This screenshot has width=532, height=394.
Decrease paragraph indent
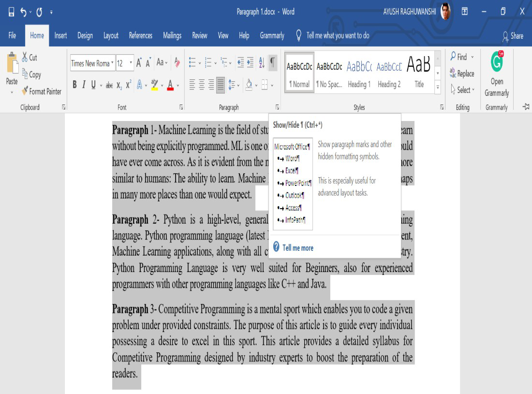(240, 62)
